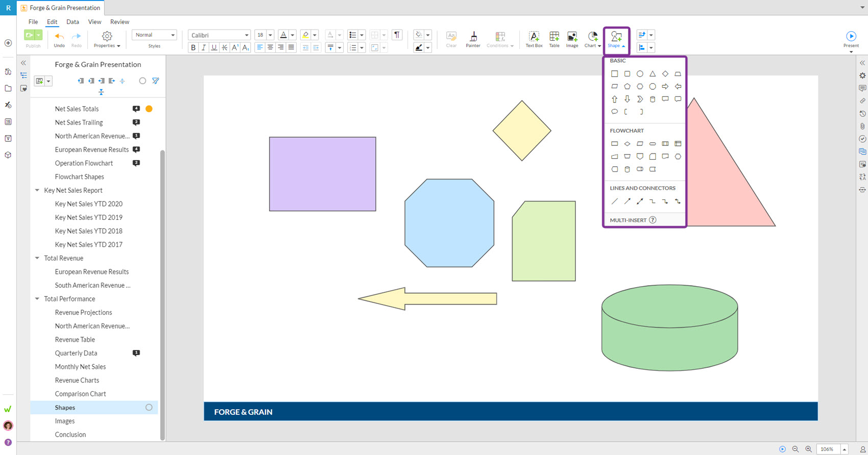Open the File menu
Image resolution: width=868 pixels, height=455 pixels.
33,22
